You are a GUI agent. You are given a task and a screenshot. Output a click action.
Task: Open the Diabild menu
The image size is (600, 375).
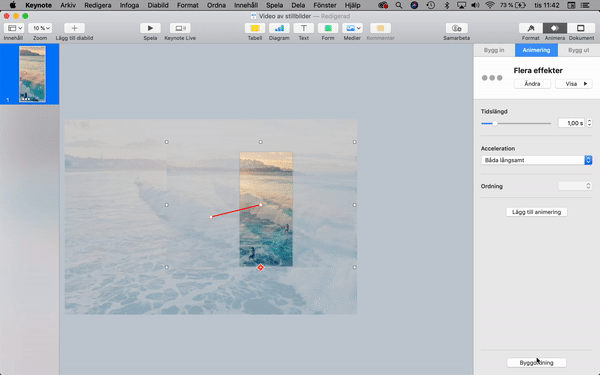(x=158, y=5)
